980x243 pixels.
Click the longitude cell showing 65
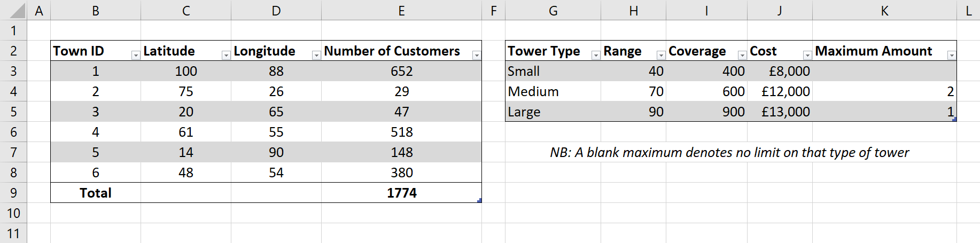[276, 112]
